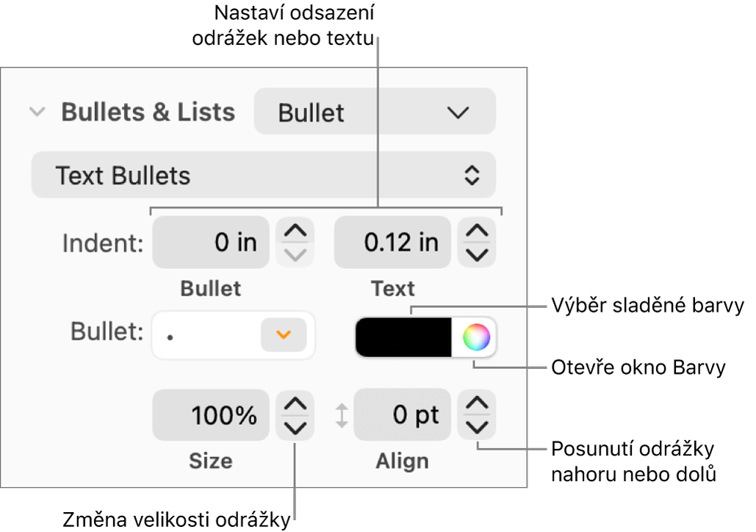Click the Text indent field showing 0.12 in
This screenshot has width=756, height=532.
[x=392, y=242]
